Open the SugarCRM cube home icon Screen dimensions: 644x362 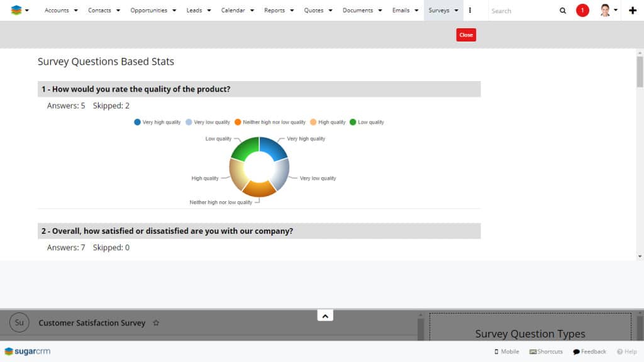click(x=16, y=10)
